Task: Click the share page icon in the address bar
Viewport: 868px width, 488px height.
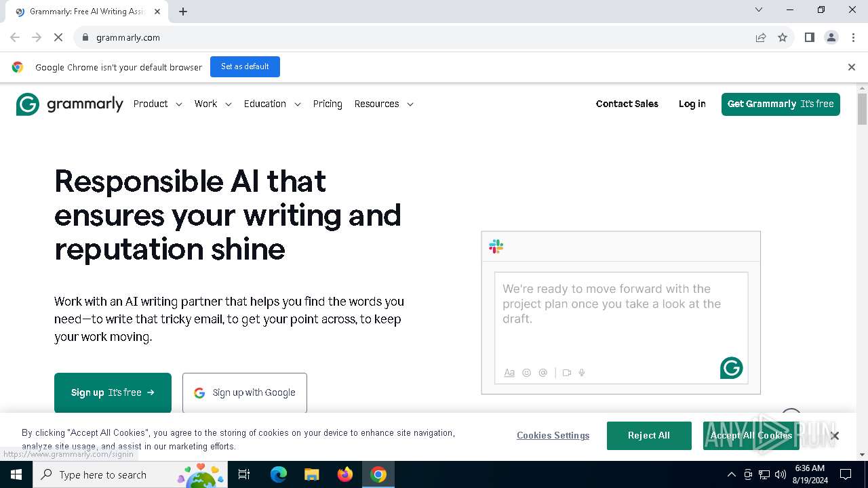Action: tap(761, 37)
